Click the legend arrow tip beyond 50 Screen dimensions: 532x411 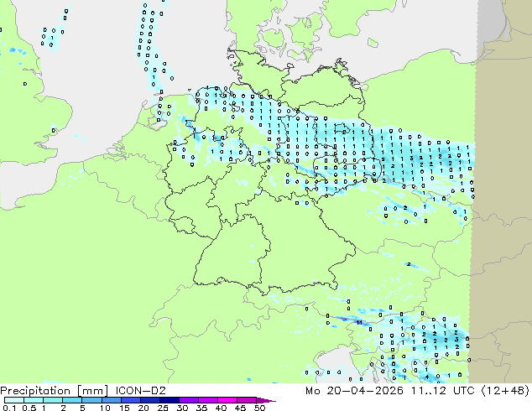266,400
